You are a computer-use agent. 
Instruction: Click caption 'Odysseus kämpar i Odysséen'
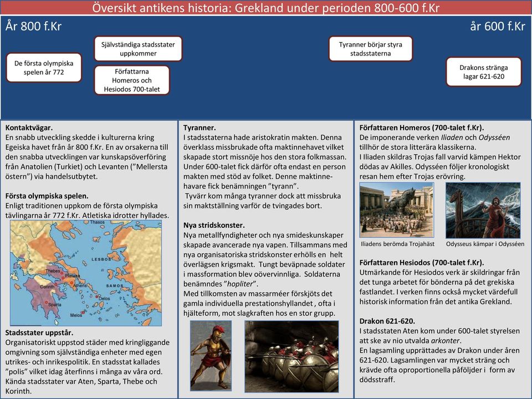pyautogui.click(x=485, y=244)
